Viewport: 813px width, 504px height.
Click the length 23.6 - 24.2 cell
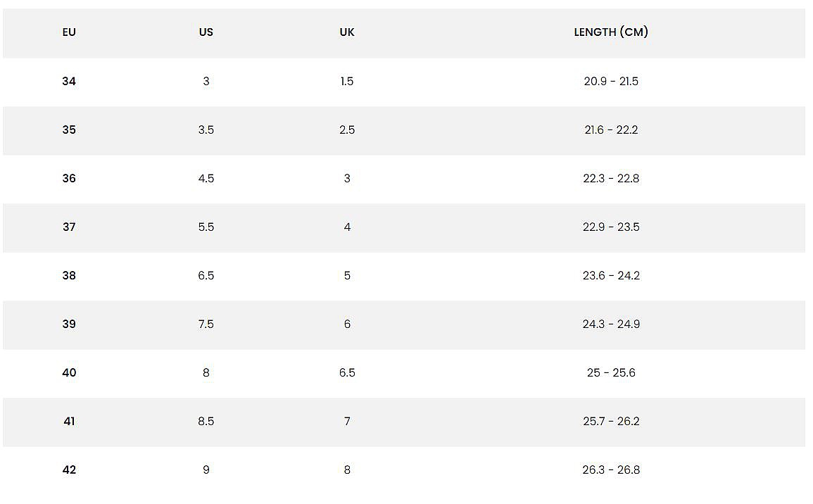tap(611, 275)
